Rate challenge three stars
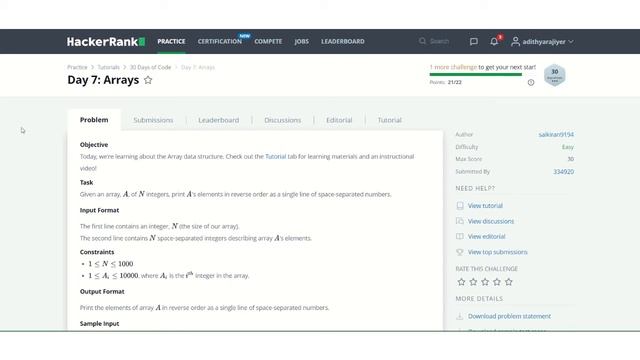 click(x=485, y=282)
